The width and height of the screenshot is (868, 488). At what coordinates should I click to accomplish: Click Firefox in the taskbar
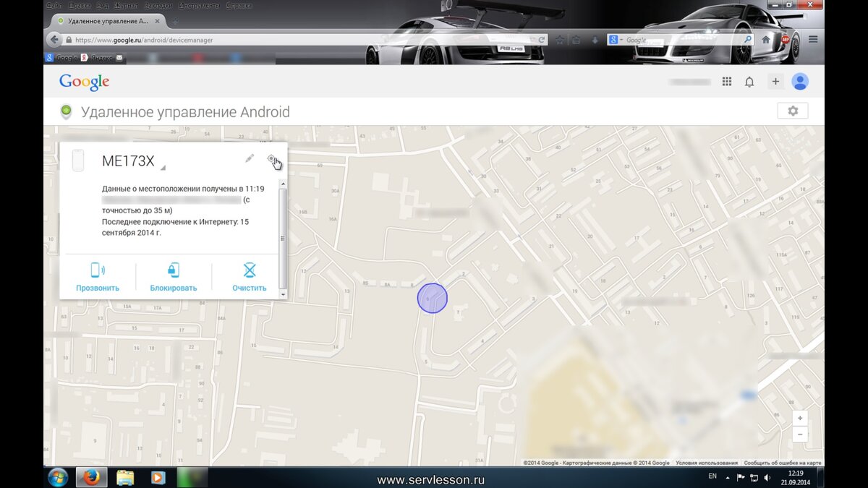pos(91,477)
